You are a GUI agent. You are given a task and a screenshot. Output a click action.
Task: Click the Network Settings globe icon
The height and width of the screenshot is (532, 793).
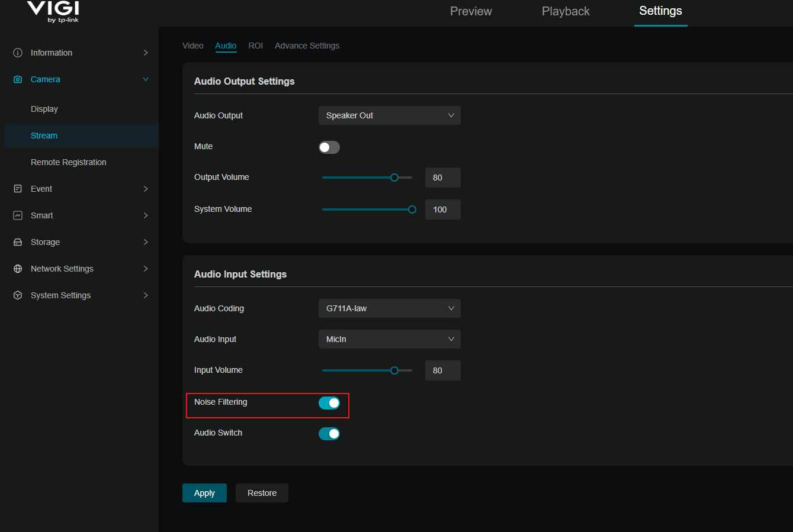pos(18,269)
